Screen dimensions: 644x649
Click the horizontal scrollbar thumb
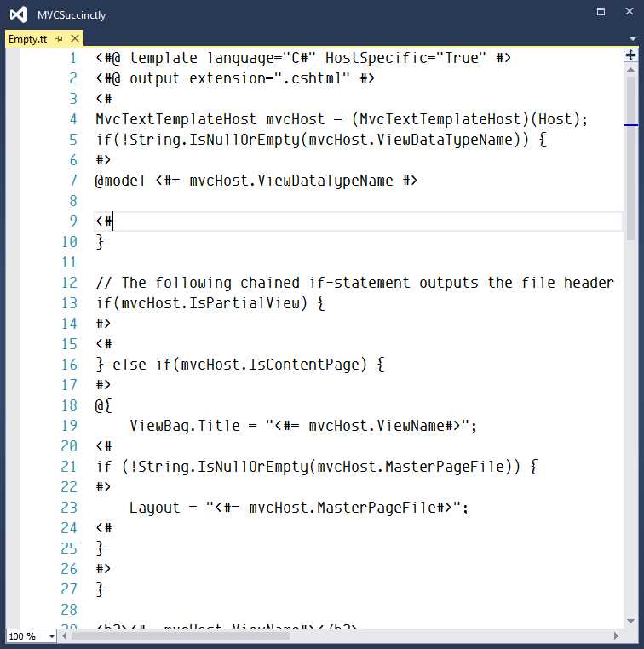[181, 635]
